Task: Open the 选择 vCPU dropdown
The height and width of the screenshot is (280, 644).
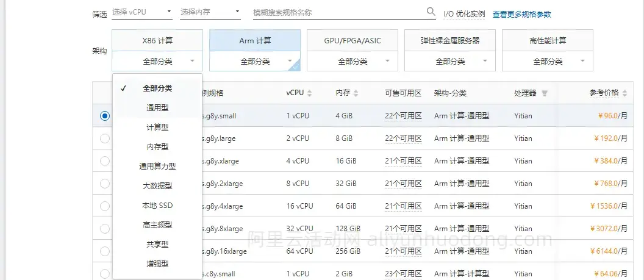Action: click(x=141, y=12)
